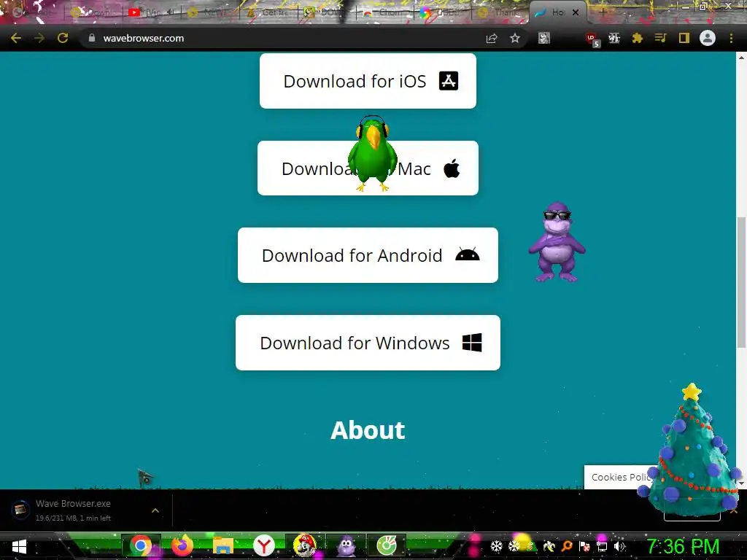Click the orange magnifier tray icon
Viewport: 747px width, 560px height.
tap(567, 546)
